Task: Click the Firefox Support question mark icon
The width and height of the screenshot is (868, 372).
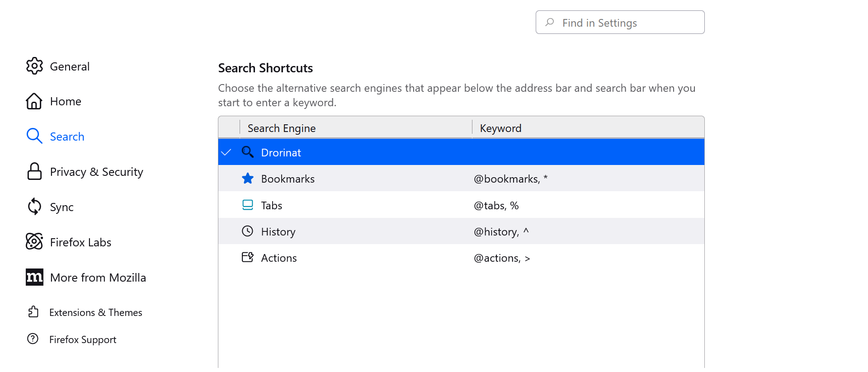Action: [x=33, y=339]
